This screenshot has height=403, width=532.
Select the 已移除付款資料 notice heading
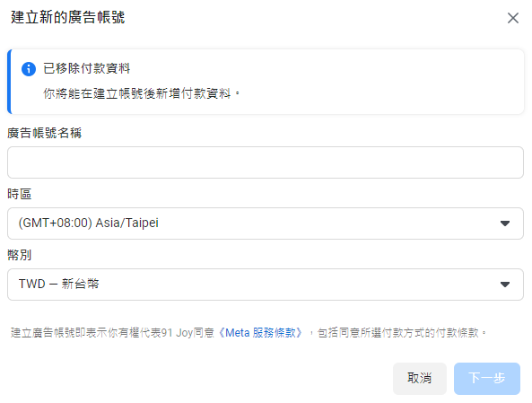(86, 68)
